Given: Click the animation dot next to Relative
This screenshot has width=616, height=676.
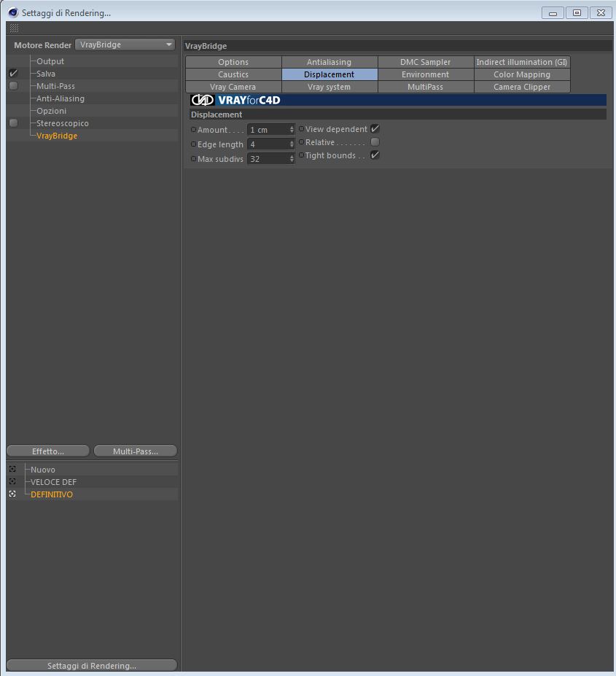Looking at the screenshot, I should point(301,142).
